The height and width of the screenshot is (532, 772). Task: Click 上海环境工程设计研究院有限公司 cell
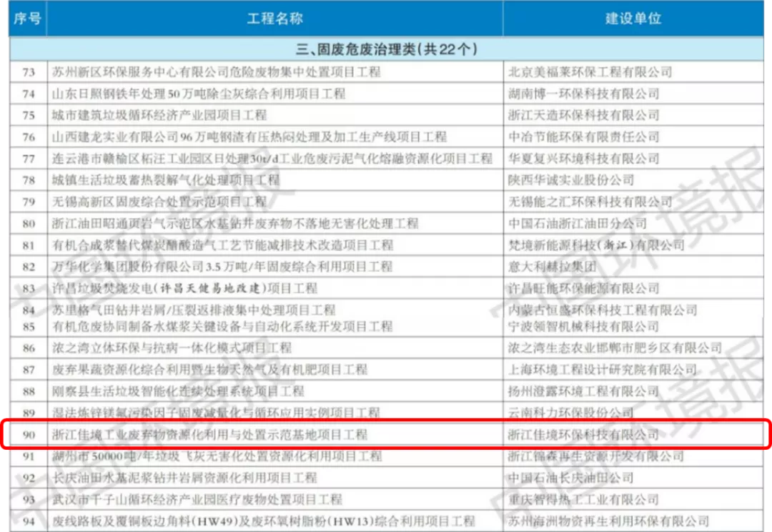click(x=602, y=370)
